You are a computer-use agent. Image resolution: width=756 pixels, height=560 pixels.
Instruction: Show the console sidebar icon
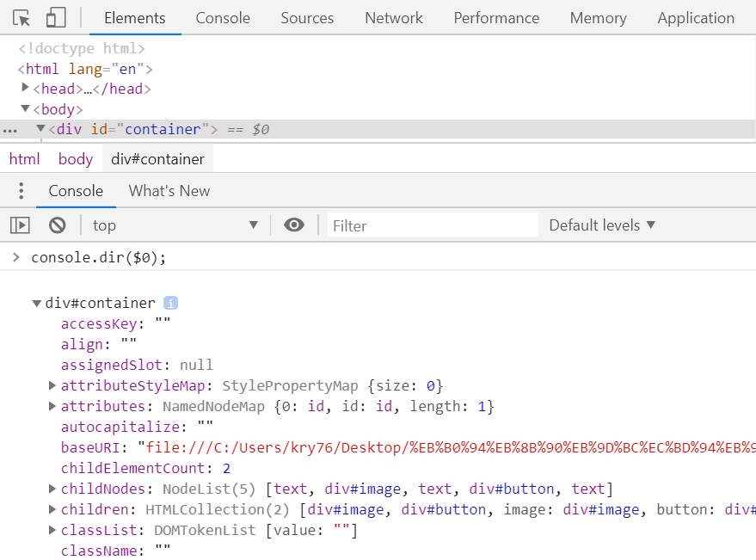pyautogui.click(x=20, y=225)
